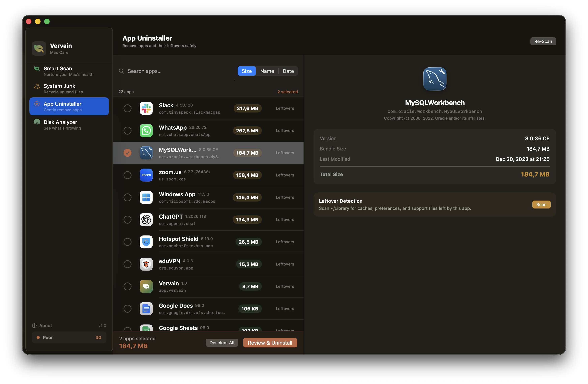Viewport: 588px width, 384px height.
Task: Start the Leftover Detection Scan
Action: coord(541,205)
